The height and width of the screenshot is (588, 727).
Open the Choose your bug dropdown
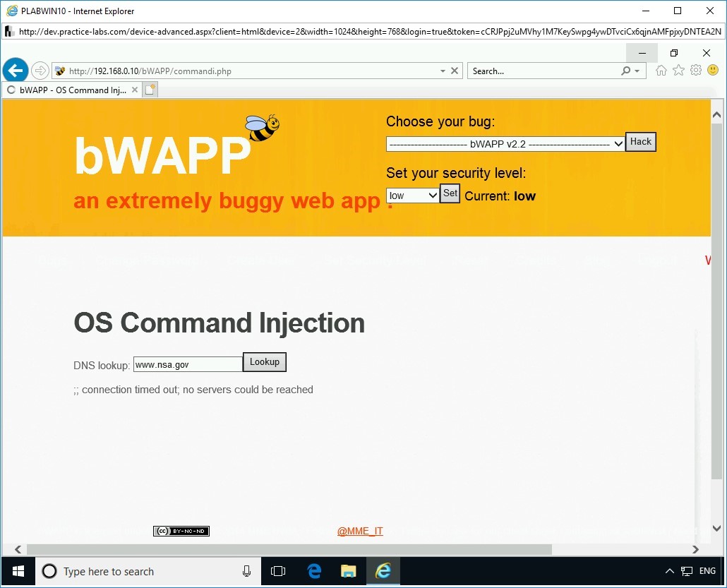[x=505, y=144]
